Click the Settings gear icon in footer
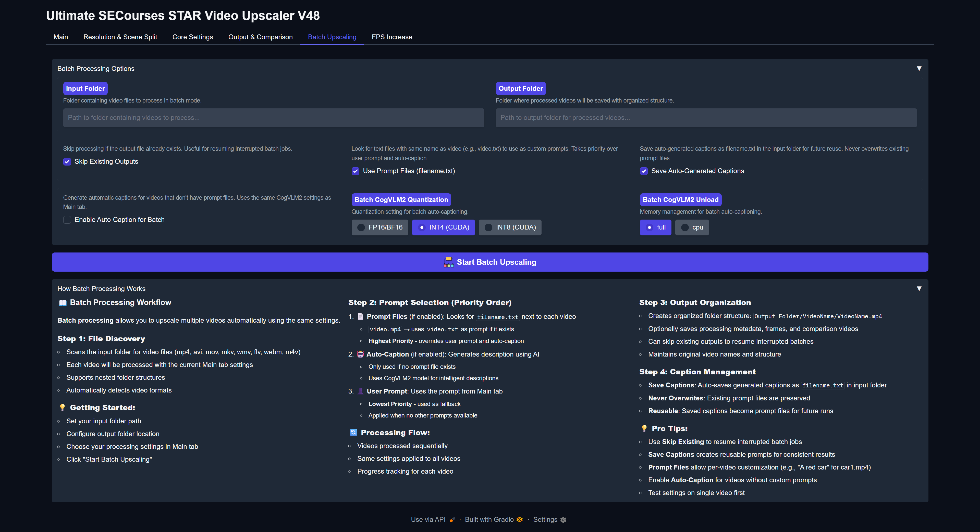The image size is (980, 532). click(x=563, y=520)
